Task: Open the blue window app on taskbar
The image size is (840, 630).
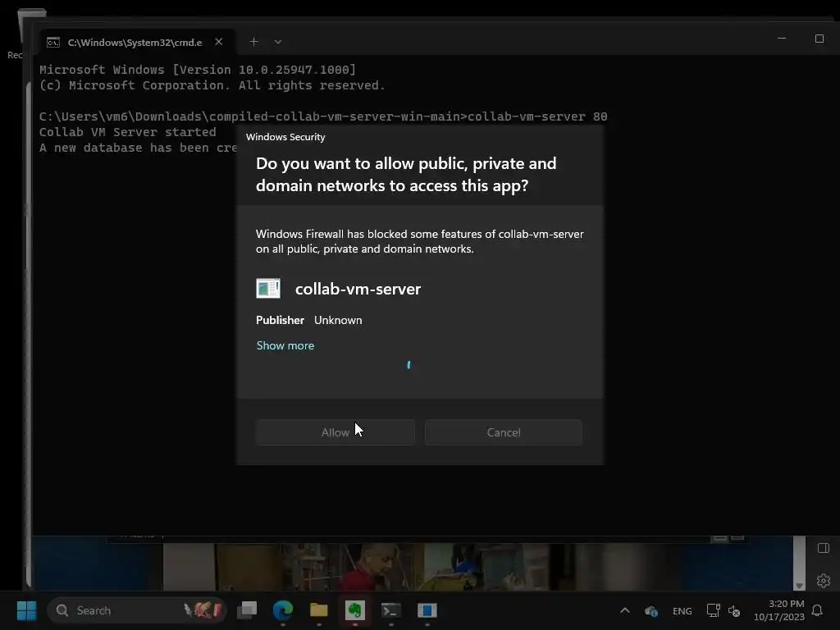Action: [x=427, y=609]
